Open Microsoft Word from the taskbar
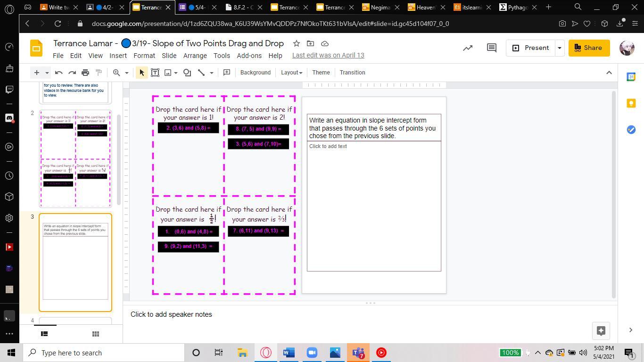The height and width of the screenshot is (362, 644). pos(289,353)
